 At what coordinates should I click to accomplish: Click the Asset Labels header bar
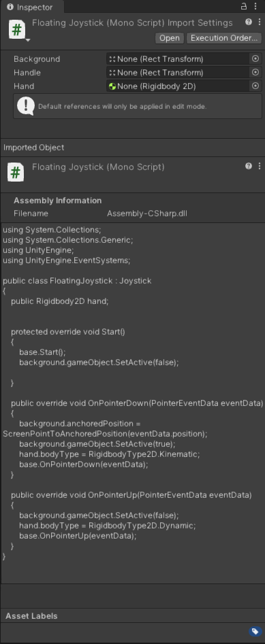coord(132,615)
